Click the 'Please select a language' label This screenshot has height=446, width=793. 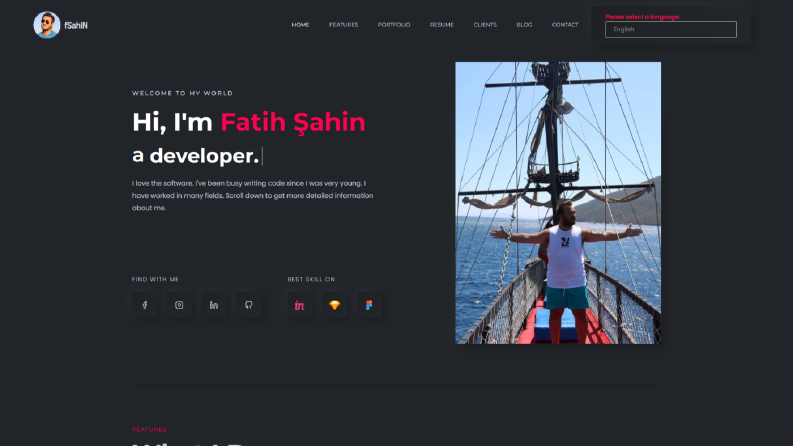pyautogui.click(x=642, y=17)
